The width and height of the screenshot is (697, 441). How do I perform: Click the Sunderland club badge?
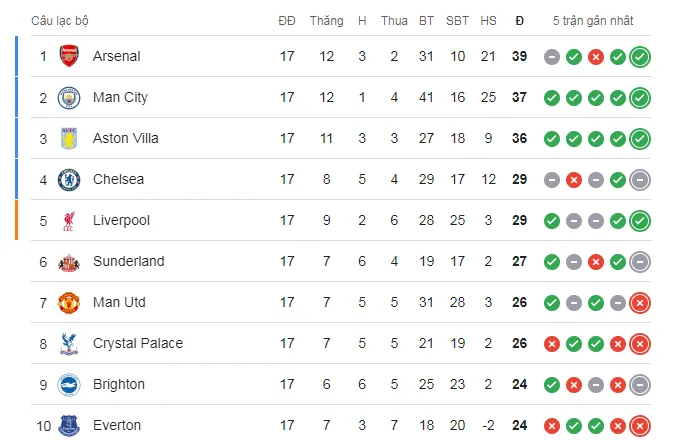69,261
